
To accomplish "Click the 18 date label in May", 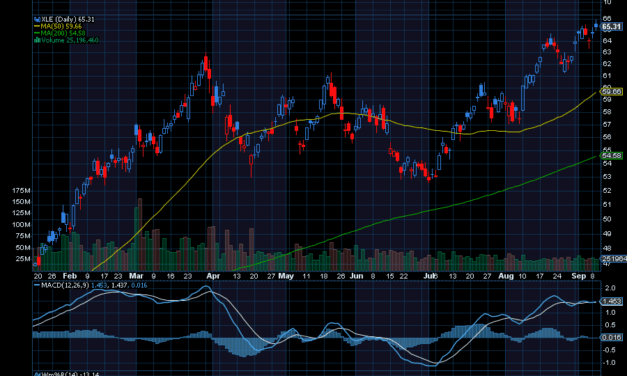I will (x=324, y=276).
